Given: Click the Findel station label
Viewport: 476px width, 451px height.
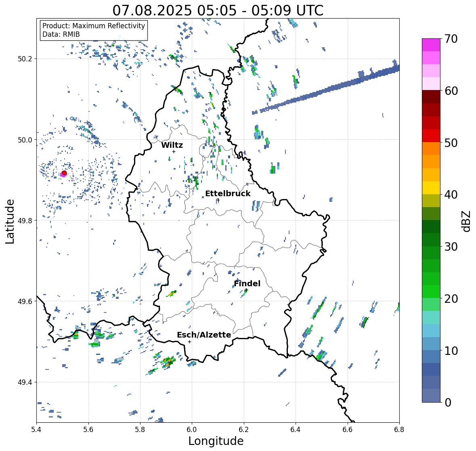Looking at the screenshot, I should coord(247,283).
